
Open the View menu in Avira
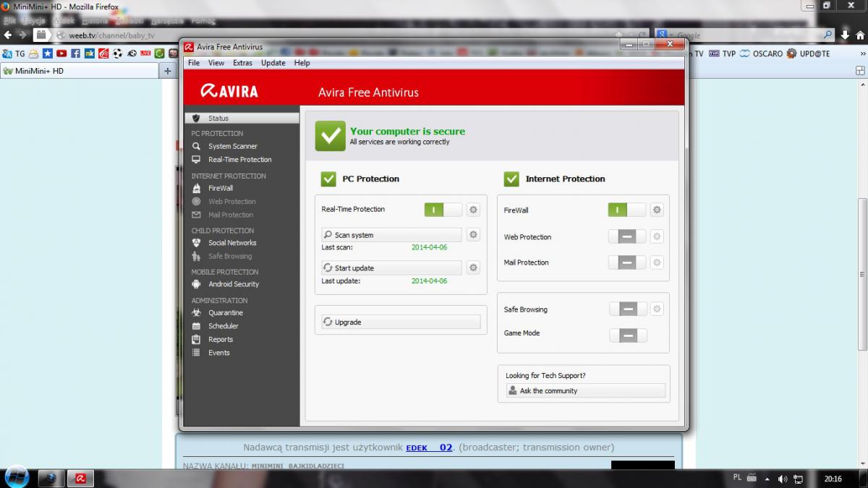pyautogui.click(x=216, y=63)
